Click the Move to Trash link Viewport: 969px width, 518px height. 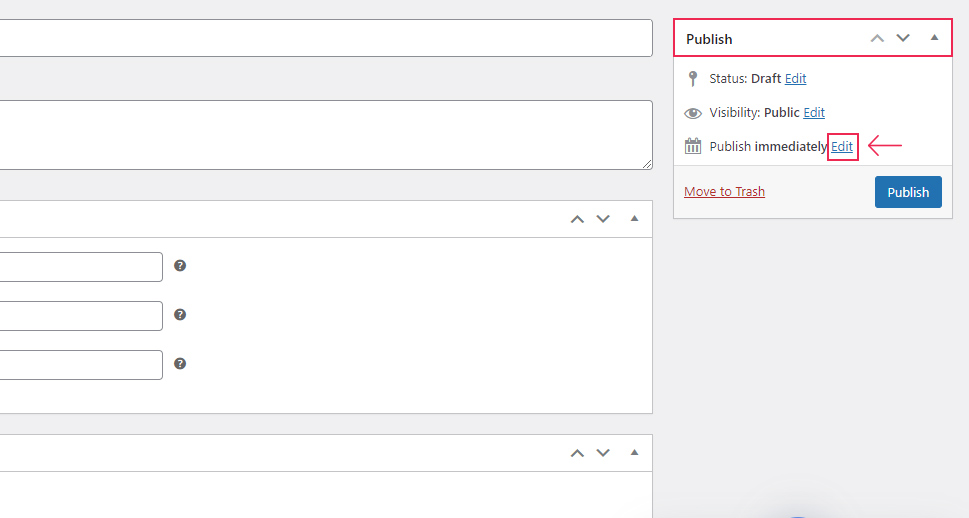pos(724,192)
